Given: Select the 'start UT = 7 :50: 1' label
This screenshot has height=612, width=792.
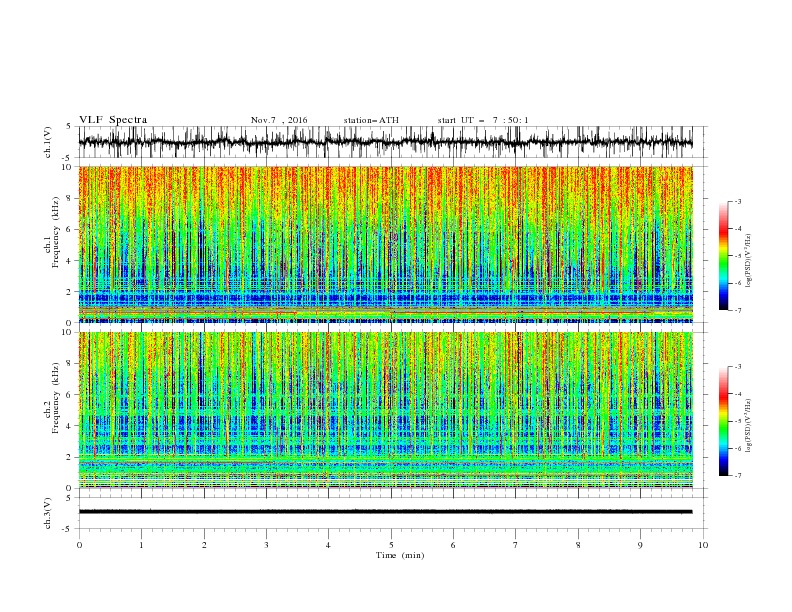Looking at the screenshot, I should coord(483,120).
